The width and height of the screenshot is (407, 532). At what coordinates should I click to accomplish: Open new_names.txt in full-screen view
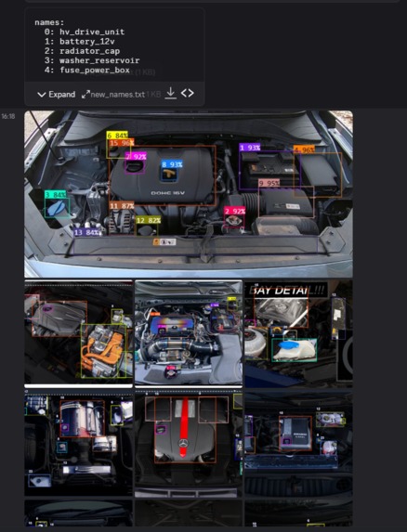click(x=85, y=95)
